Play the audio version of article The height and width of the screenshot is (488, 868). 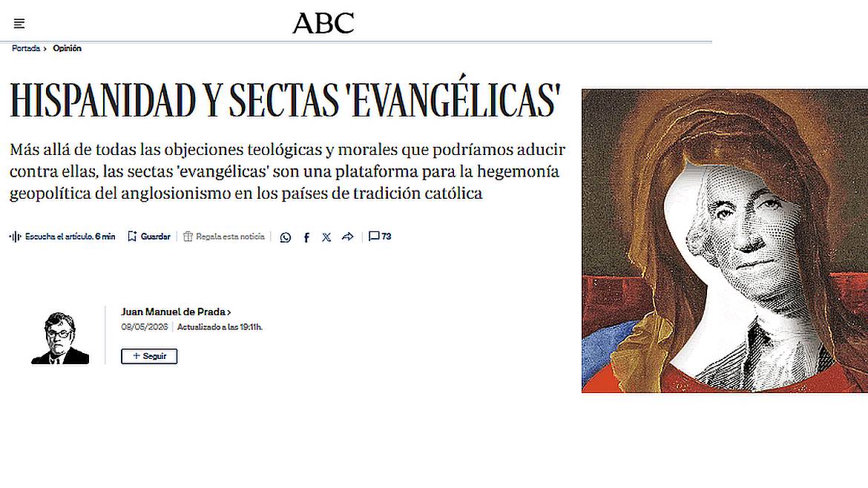pyautogui.click(x=62, y=237)
